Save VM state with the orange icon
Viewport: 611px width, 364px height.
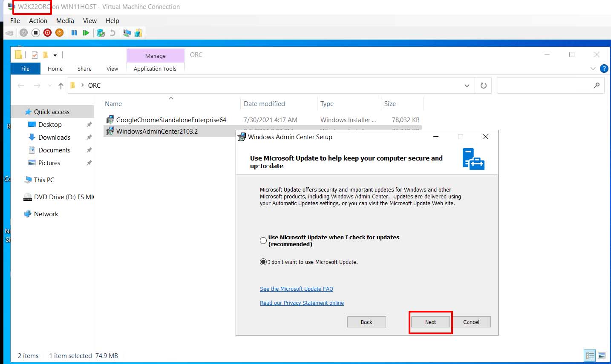tap(60, 33)
